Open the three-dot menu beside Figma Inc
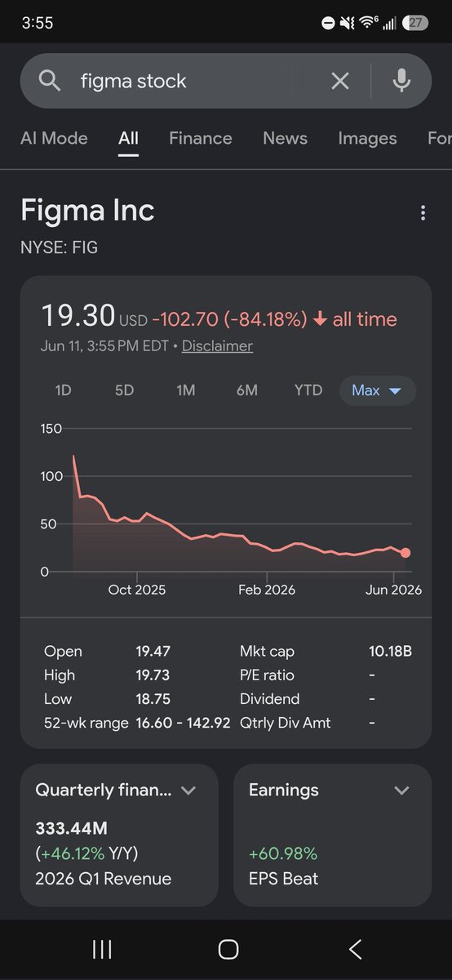The height and width of the screenshot is (980, 452). tap(423, 213)
